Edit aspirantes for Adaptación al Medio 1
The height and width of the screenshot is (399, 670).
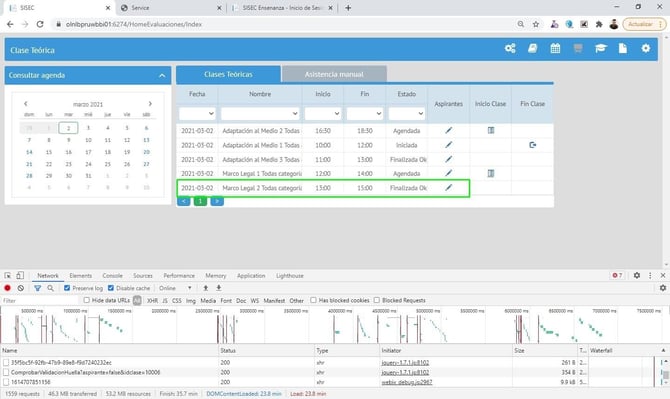[x=448, y=145]
